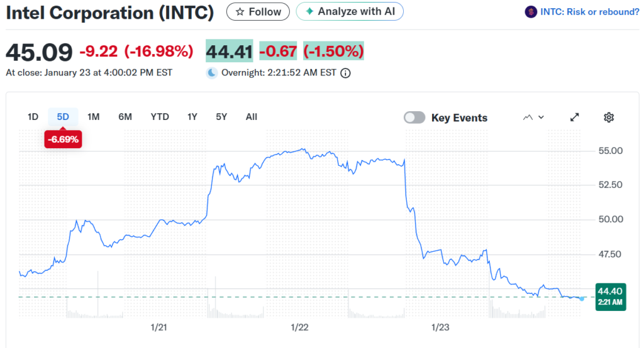644x348 pixels.
Task: Click the moon overnight icon
Action: pos(212,73)
